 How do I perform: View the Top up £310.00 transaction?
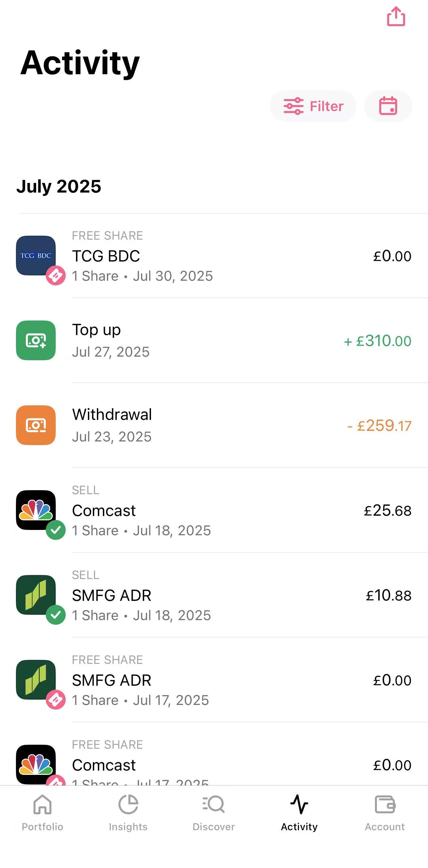(214, 340)
